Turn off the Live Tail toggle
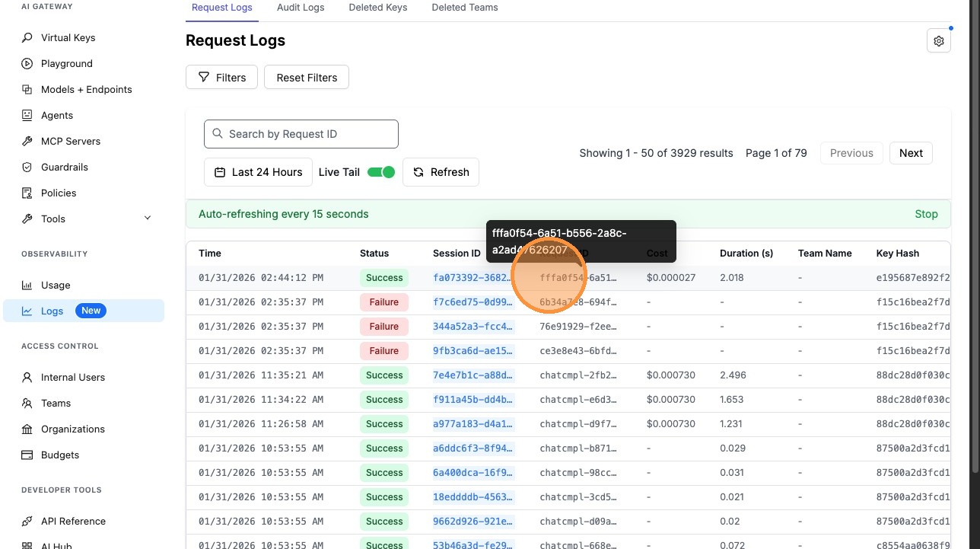The width and height of the screenshot is (980, 549). 381,172
